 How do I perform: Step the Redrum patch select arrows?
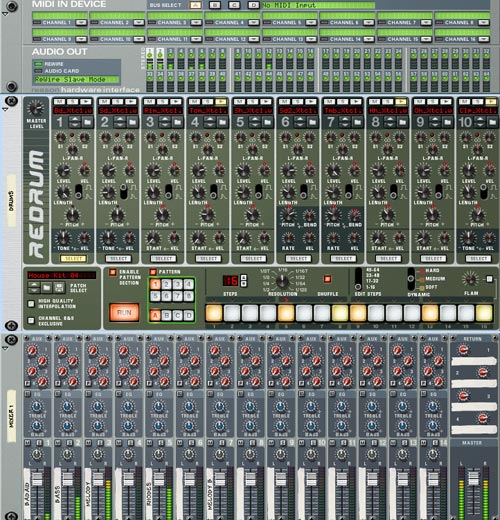[x=34, y=287]
